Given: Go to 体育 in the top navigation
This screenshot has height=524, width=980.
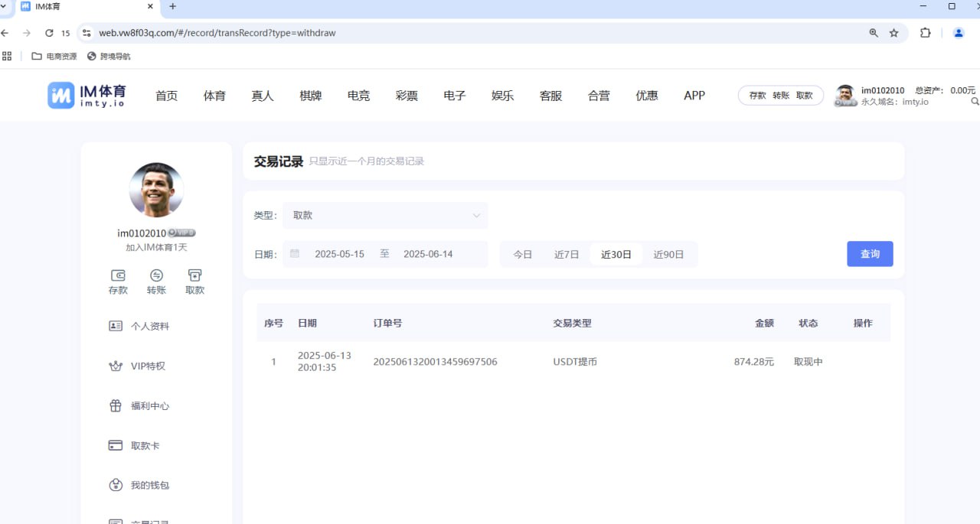Looking at the screenshot, I should [x=214, y=96].
